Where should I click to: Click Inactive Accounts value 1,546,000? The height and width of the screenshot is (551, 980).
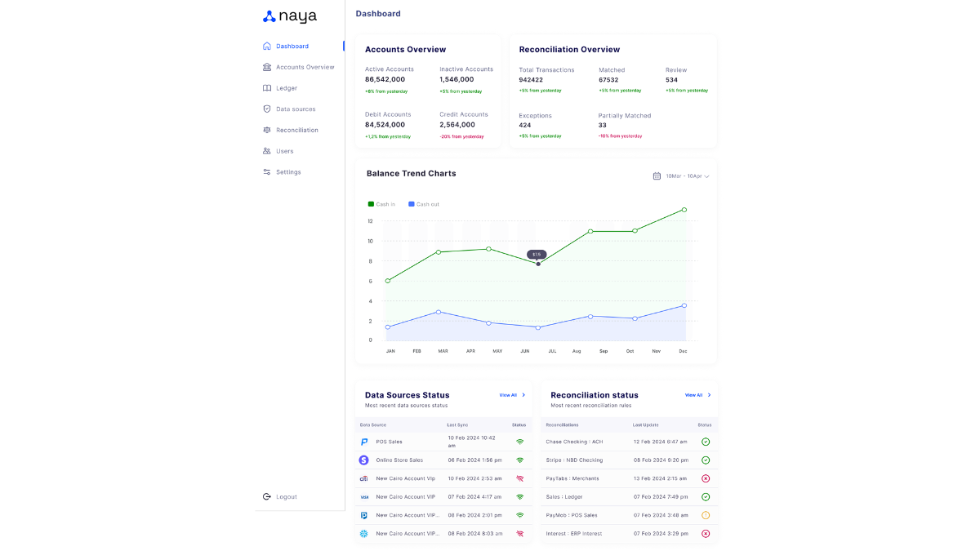[457, 79]
